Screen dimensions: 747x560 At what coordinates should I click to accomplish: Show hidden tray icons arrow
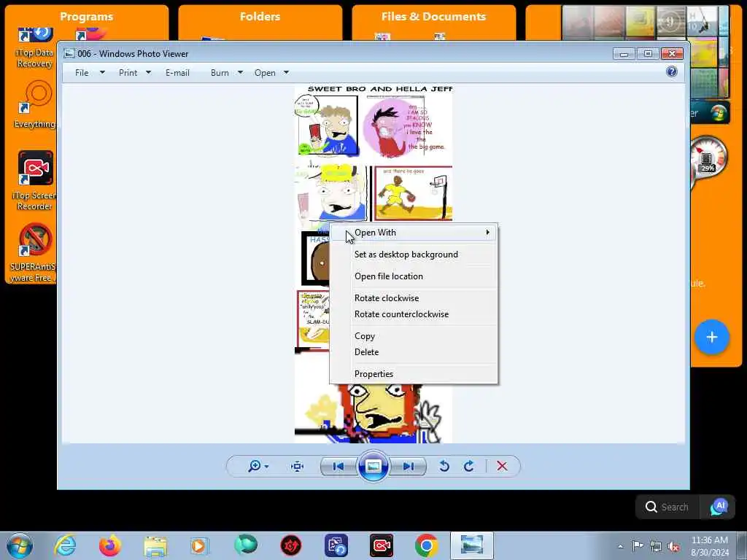click(620, 547)
